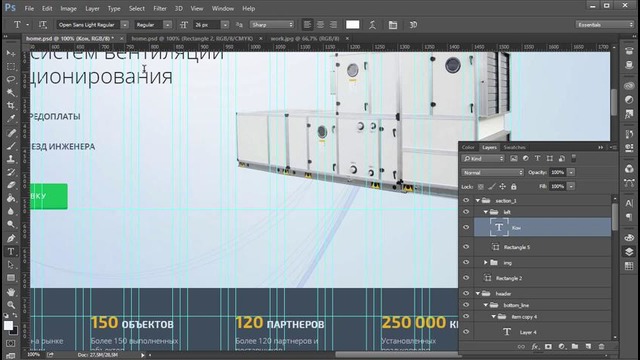Select the Clone Stamp tool

(x=11, y=159)
